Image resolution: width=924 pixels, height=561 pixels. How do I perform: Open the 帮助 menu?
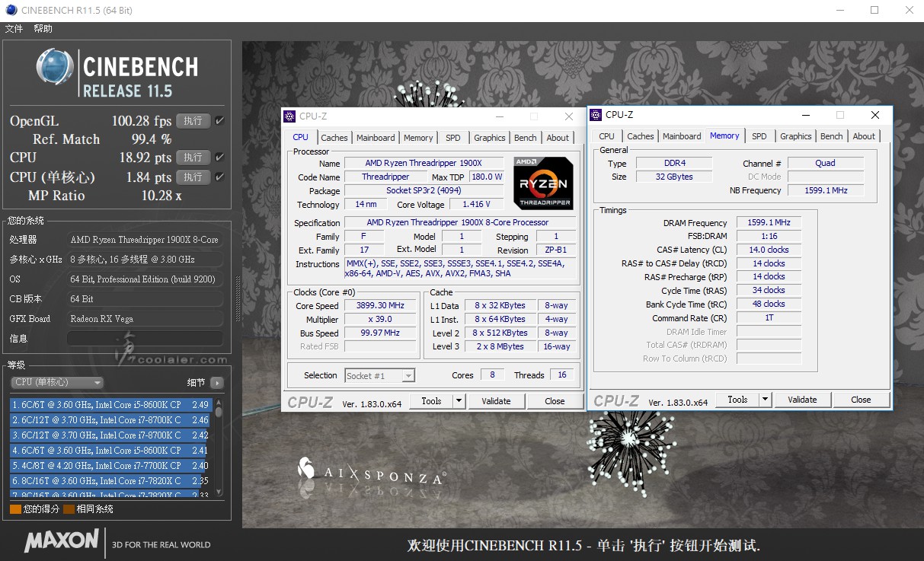pos(43,29)
